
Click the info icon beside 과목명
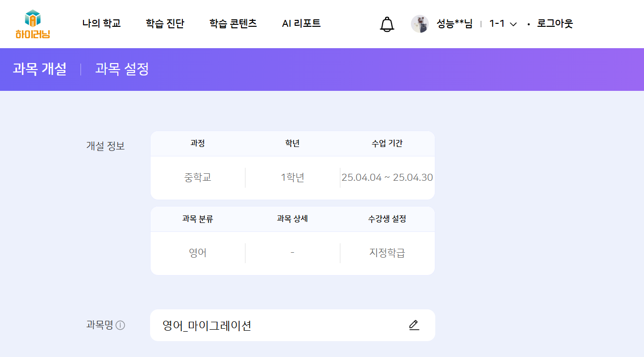pyautogui.click(x=120, y=326)
